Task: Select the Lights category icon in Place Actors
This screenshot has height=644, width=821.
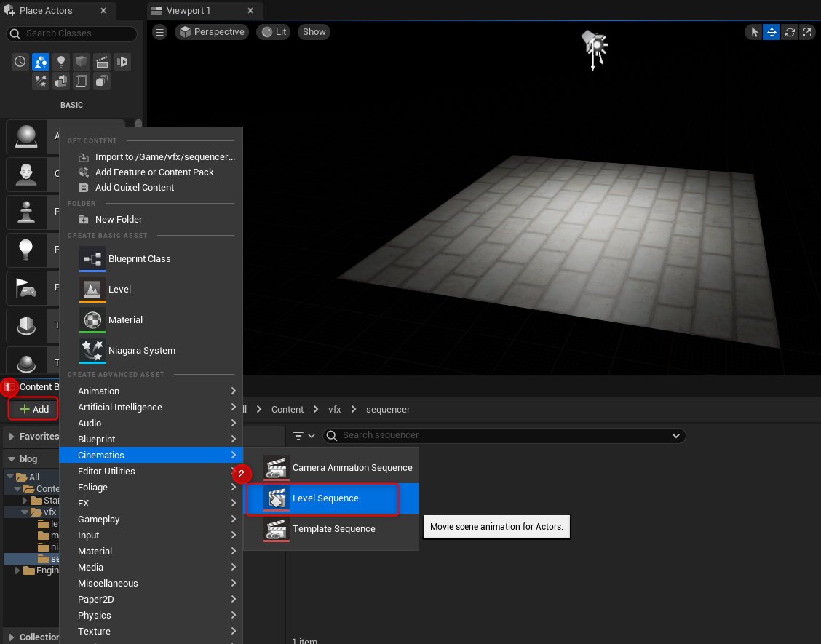Action: (x=61, y=62)
